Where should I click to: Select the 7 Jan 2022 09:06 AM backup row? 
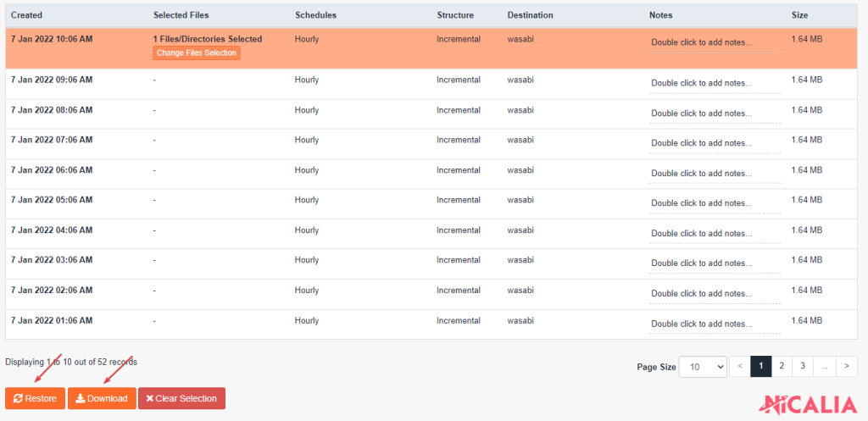coord(52,80)
